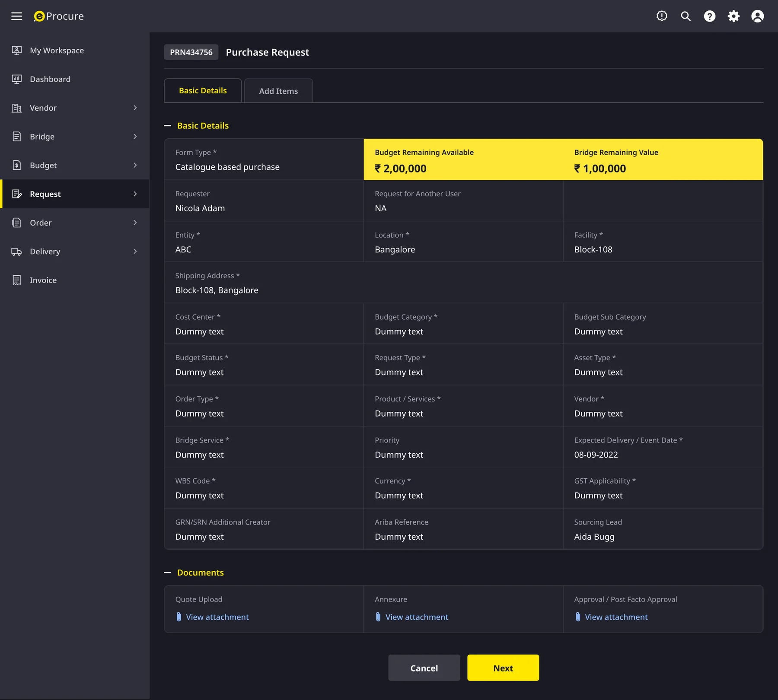
Task: Click the Delivery truck icon
Action: point(16,251)
